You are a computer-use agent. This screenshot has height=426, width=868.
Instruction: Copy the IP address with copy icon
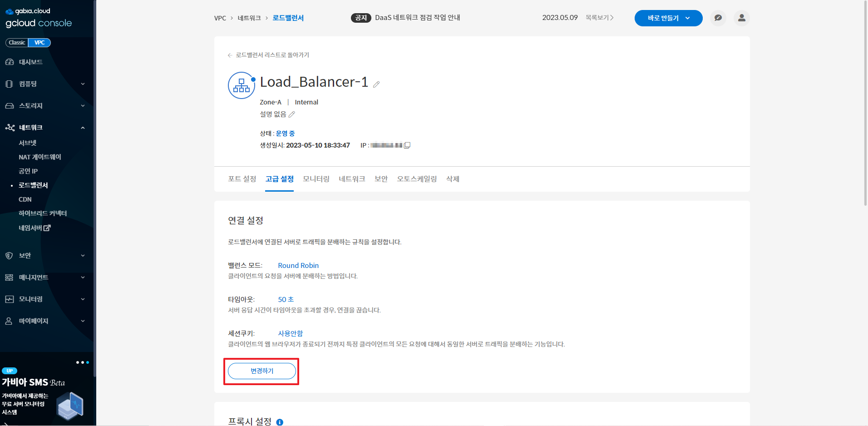click(x=407, y=145)
